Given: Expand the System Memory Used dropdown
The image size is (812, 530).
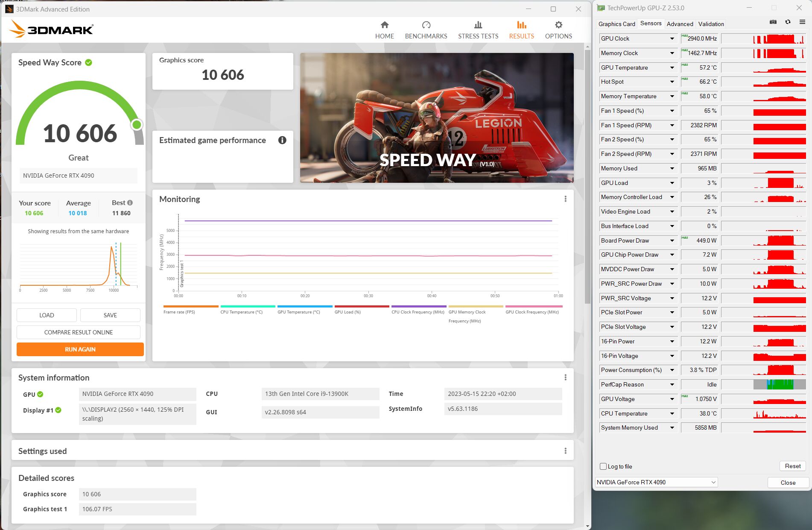Looking at the screenshot, I should [672, 428].
